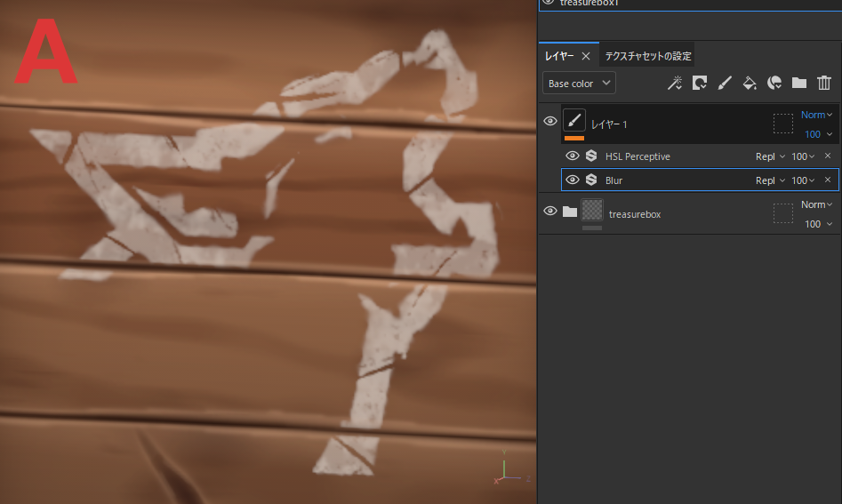842x504 pixels.
Task: Click the add mask icon in layer toolbar
Action: click(700, 83)
